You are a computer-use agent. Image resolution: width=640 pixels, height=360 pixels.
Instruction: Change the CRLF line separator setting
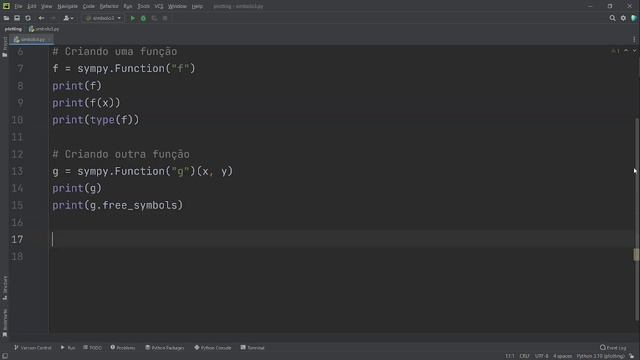tap(524, 356)
